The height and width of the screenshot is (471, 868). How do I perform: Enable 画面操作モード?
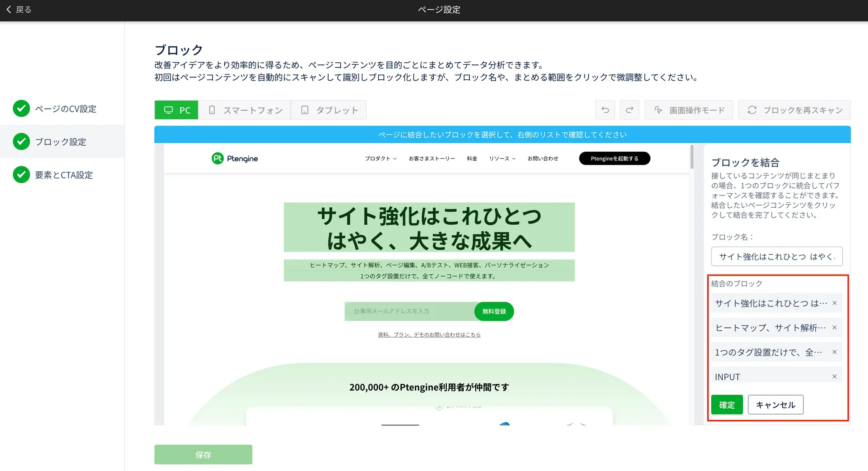point(689,110)
